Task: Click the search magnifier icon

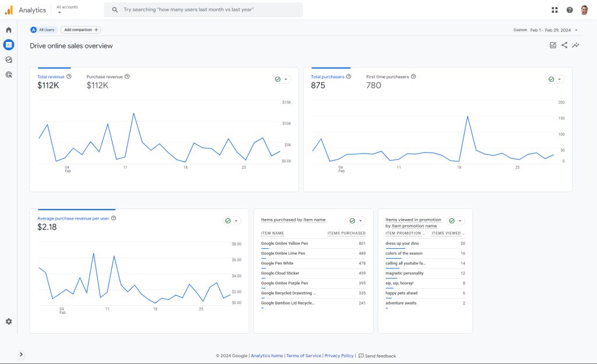Action: [x=115, y=9]
